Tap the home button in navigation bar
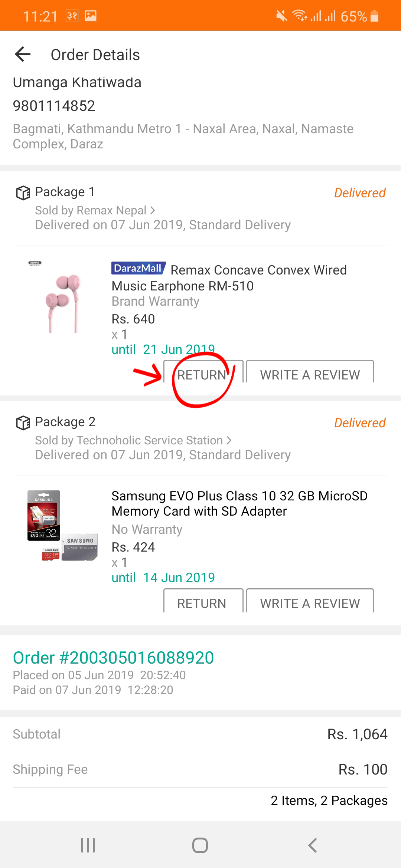Image resolution: width=401 pixels, height=868 pixels. click(x=200, y=845)
